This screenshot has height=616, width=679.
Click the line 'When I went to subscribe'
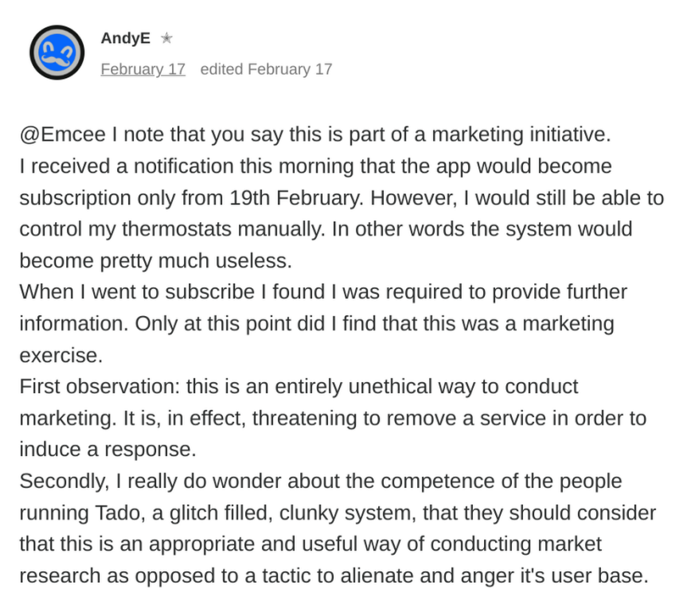tap(323, 292)
